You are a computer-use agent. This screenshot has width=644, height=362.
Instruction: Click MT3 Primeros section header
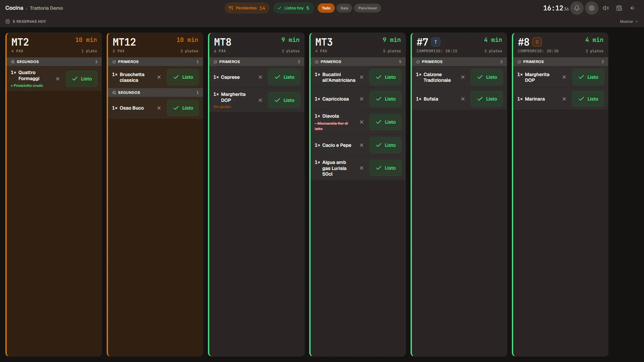point(358,62)
